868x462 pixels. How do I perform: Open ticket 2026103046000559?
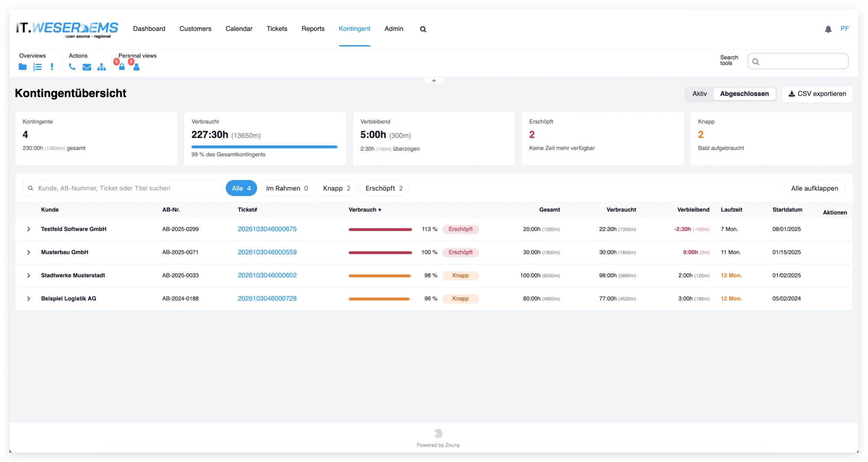(x=267, y=252)
